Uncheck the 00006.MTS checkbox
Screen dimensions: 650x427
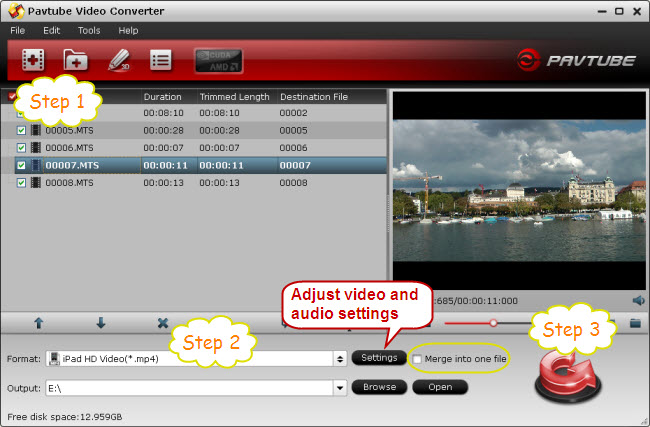(21, 148)
